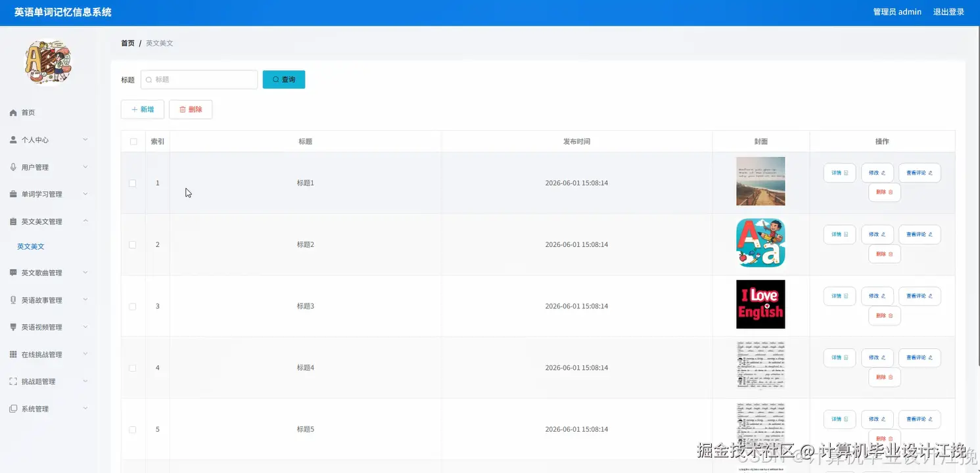Click 管理员 admin in the header

click(897, 12)
